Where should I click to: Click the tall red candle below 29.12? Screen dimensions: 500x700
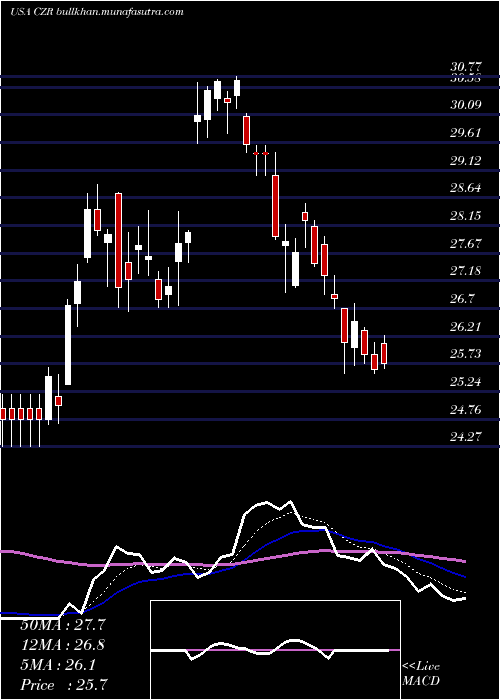[x=275, y=206]
